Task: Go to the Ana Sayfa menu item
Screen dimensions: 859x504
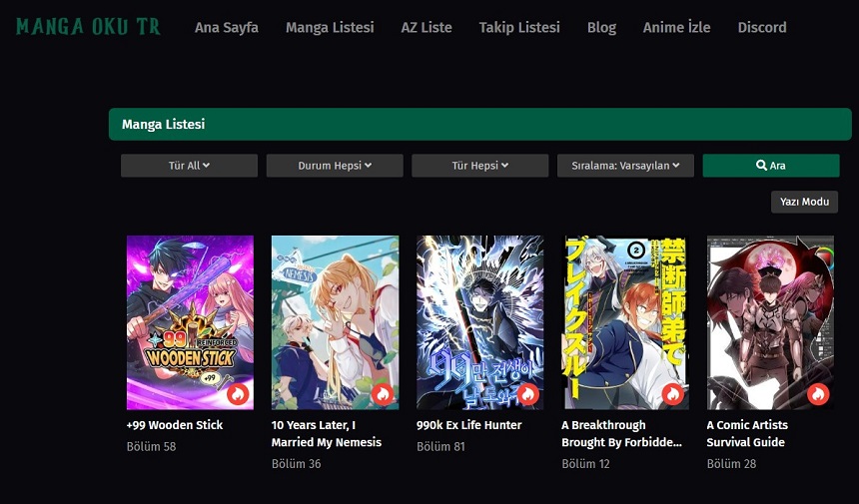Action: (x=227, y=27)
